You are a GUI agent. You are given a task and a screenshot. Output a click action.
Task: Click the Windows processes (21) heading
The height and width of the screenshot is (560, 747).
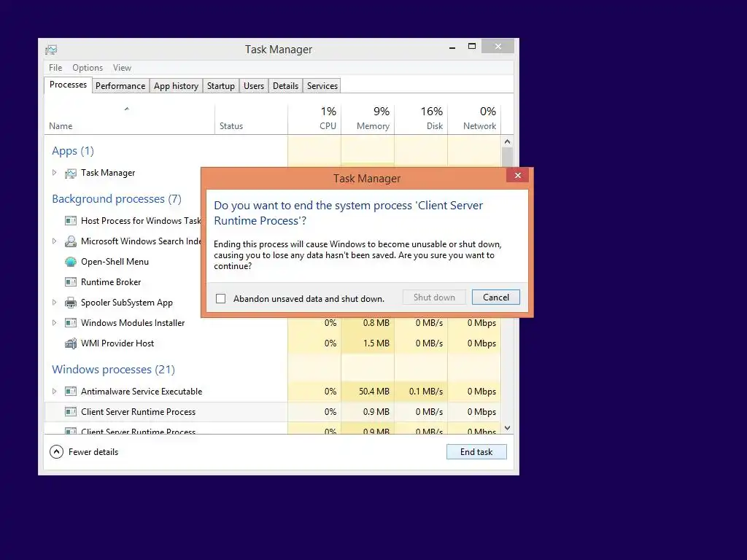[x=113, y=370]
